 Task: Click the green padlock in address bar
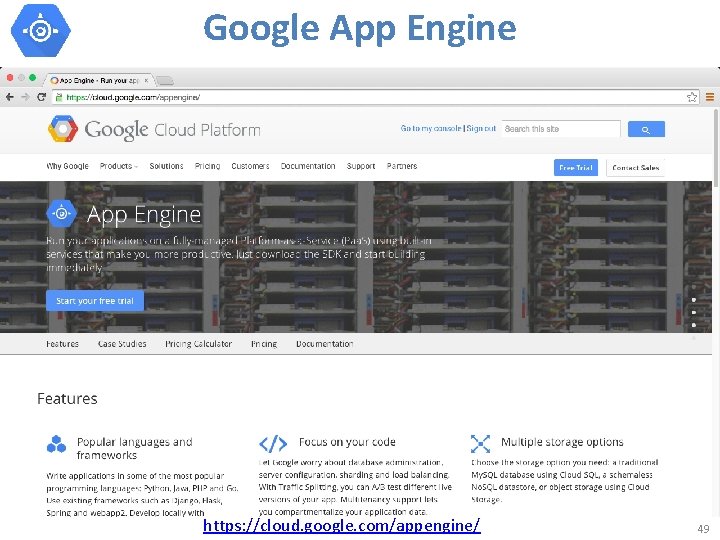[59, 97]
